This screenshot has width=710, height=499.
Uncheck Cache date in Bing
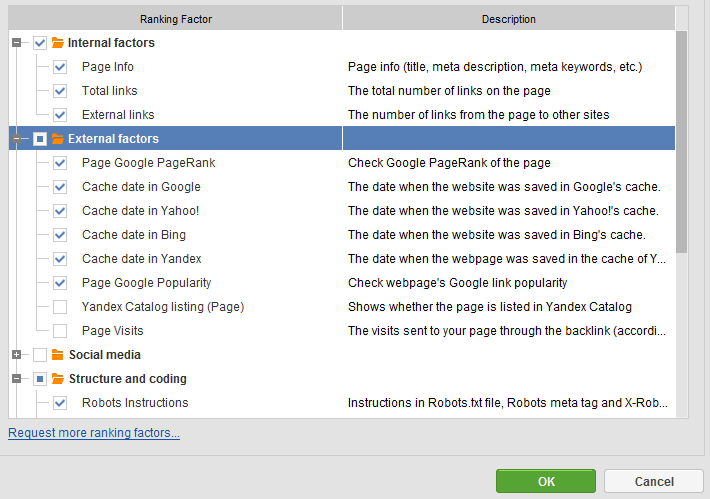click(60, 235)
